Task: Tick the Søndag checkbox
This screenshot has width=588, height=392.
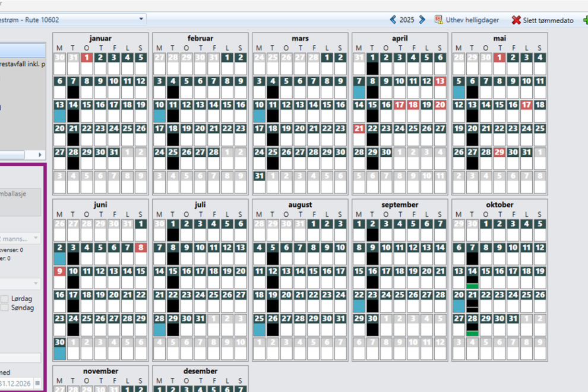Action: pos(5,308)
